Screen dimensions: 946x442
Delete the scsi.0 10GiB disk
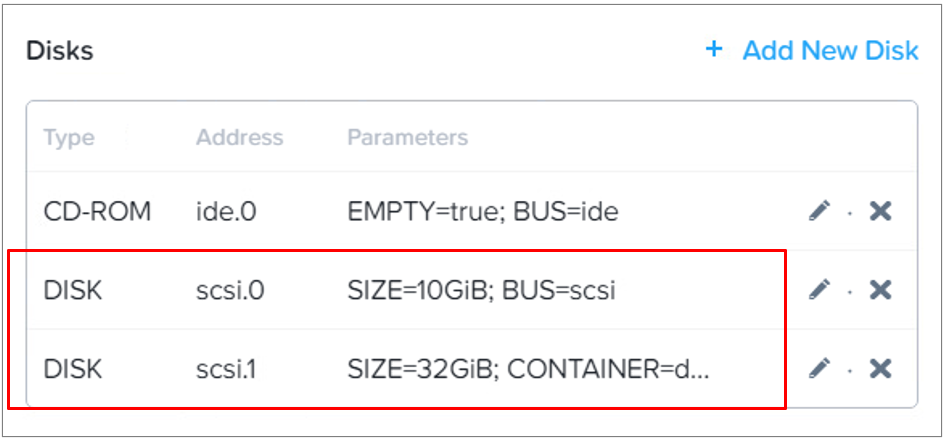click(x=880, y=290)
